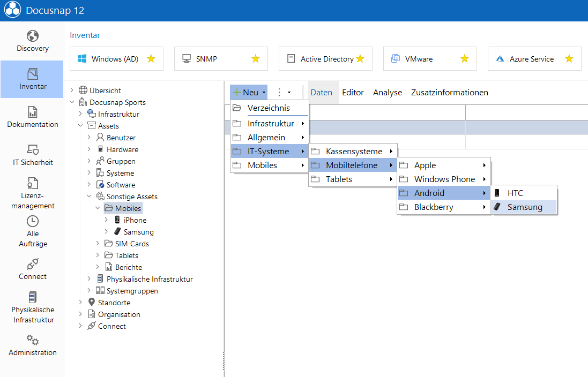Open the Connect sidebar icon
The image size is (588, 377).
(x=33, y=264)
